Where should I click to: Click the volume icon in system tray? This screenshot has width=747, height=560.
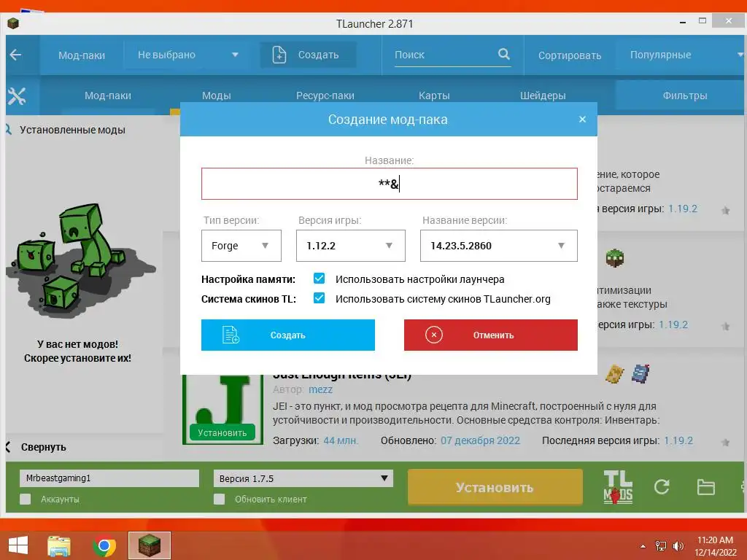[x=678, y=545]
